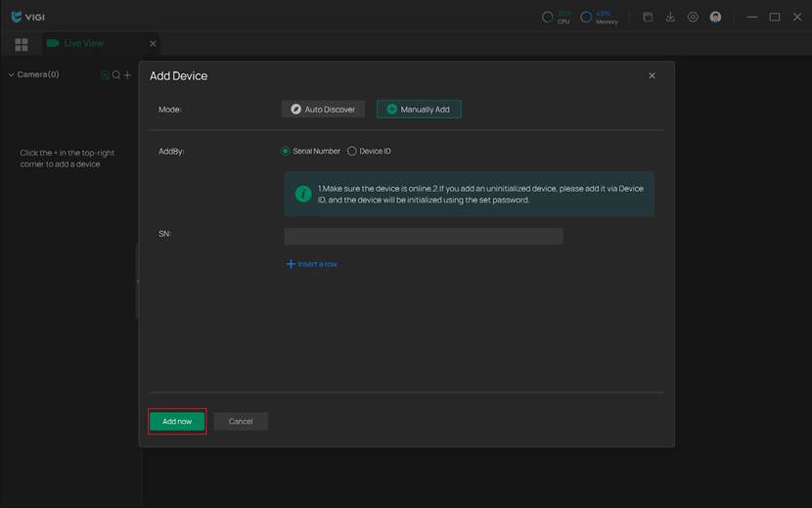
Task: Click the Mode: label
Action: (170, 110)
